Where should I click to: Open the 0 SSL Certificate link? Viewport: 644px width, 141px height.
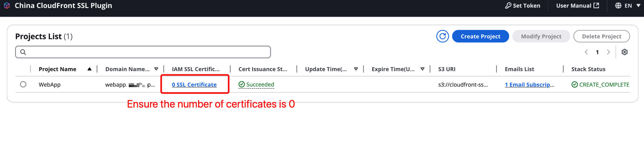click(x=194, y=84)
